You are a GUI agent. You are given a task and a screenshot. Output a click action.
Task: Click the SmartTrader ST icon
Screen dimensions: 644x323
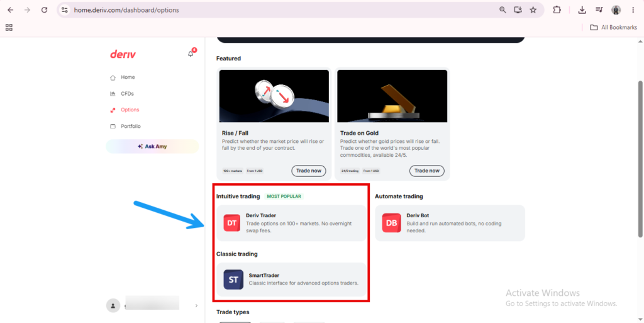coord(233,280)
